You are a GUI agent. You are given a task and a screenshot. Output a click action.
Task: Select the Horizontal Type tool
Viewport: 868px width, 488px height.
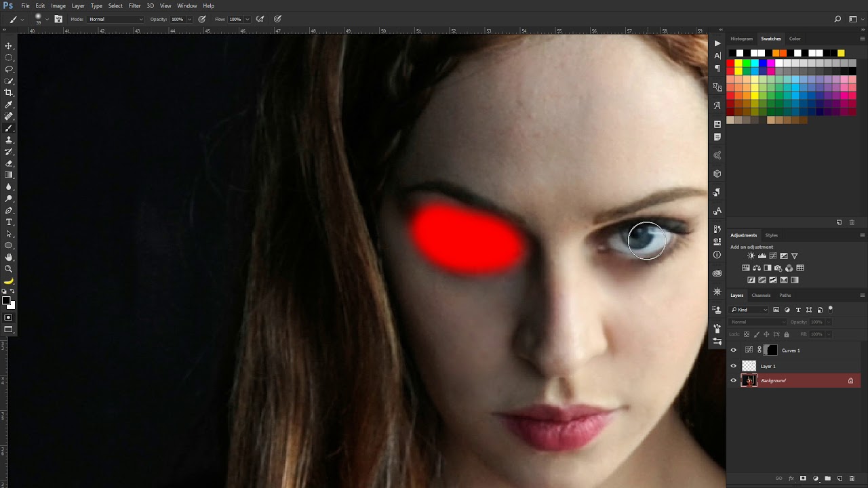coord(9,222)
